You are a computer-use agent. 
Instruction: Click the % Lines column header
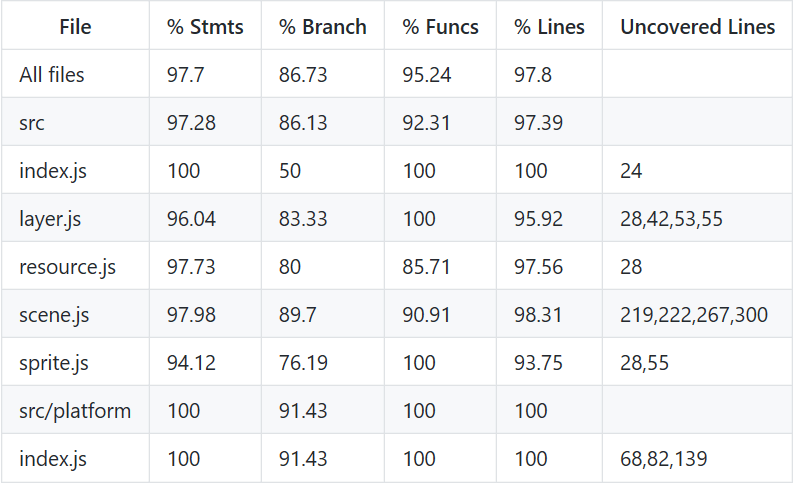(549, 26)
